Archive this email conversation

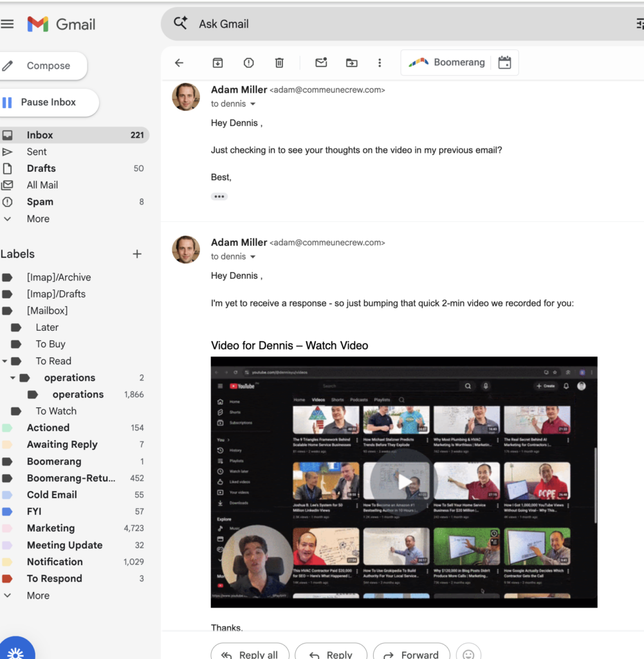217,62
